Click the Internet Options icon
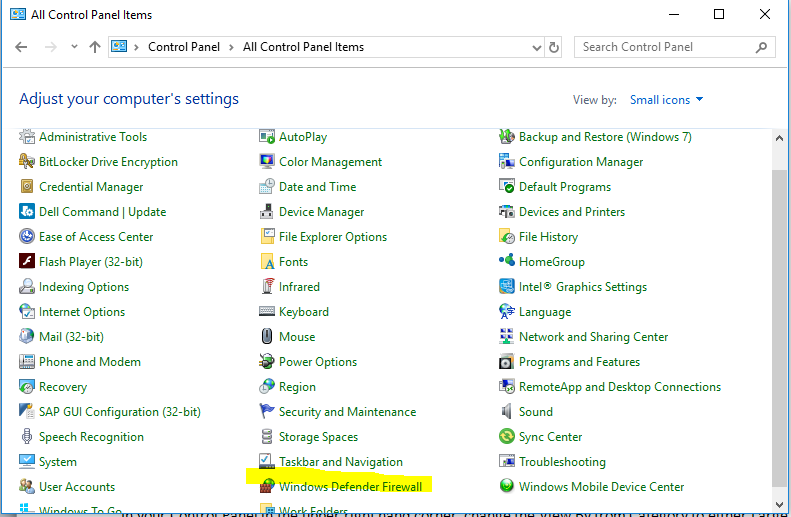This screenshot has width=791, height=517. [x=27, y=312]
